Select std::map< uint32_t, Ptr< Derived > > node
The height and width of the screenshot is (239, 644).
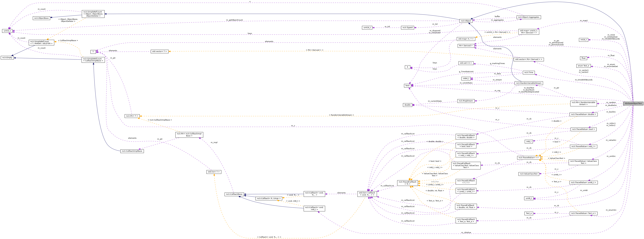(528, 32)
